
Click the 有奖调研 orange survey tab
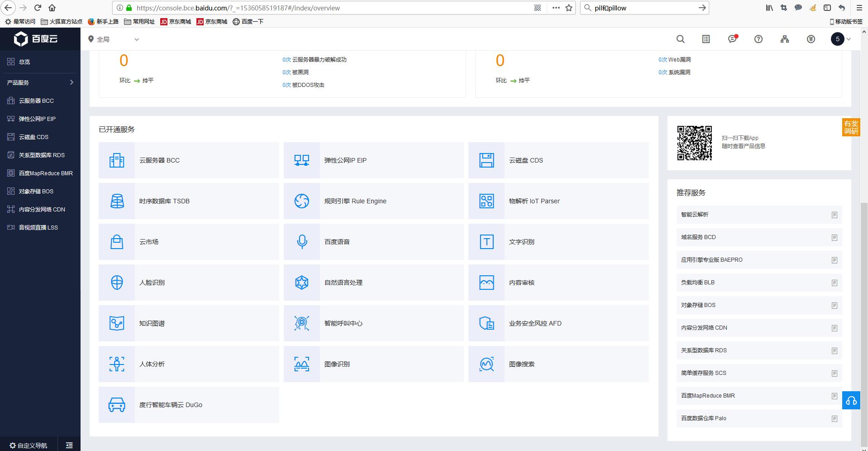coord(851,127)
